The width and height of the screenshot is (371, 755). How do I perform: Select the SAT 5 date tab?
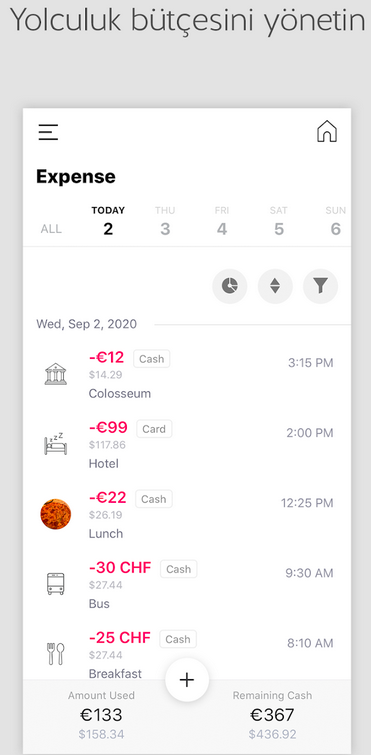(x=279, y=222)
